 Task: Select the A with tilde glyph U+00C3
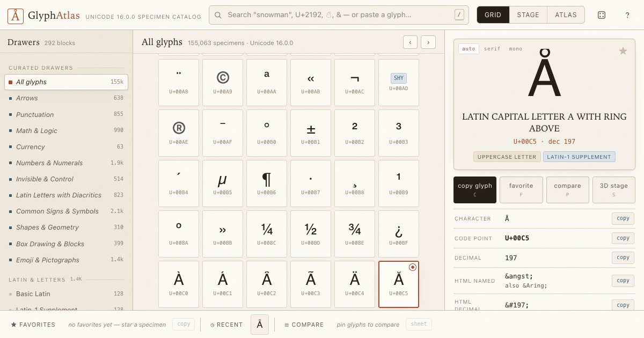tap(311, 284)
